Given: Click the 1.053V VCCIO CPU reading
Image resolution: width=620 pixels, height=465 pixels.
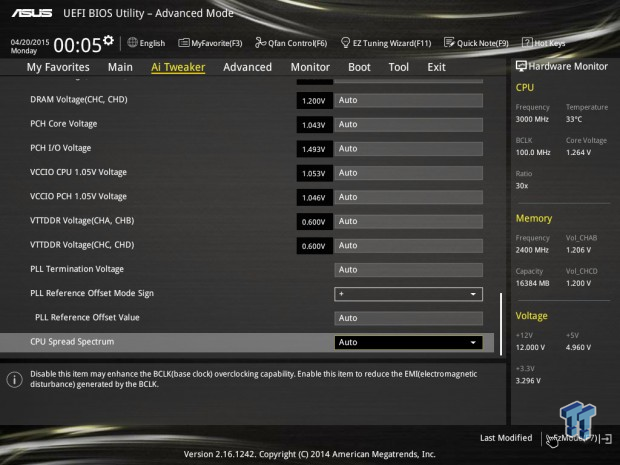Looking at the screenshot, I should [x=314, y=173].
